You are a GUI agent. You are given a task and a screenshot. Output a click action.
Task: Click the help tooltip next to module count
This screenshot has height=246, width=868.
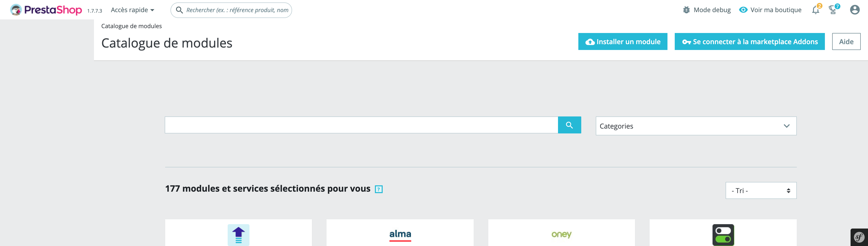[379, 189]
